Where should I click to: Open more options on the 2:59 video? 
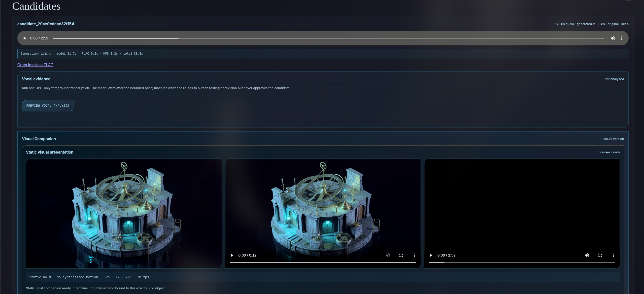(x=613, y=255)
